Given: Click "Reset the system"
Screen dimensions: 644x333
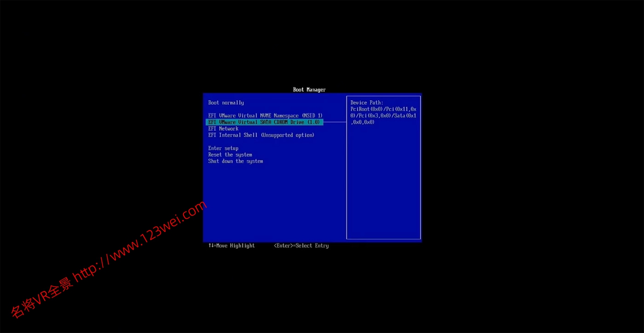Looking at the screenshot, I should click(230, 154).
